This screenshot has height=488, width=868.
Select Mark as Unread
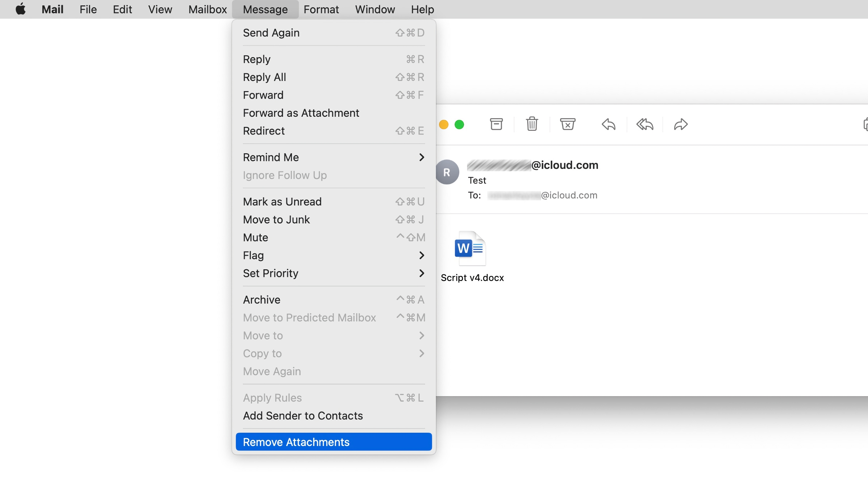pyautogui.click(x=282, y=201)
